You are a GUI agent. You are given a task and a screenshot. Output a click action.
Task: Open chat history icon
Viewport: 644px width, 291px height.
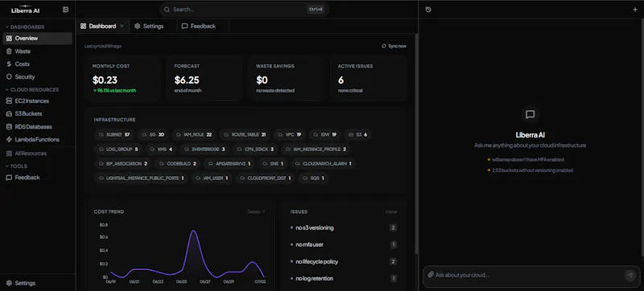428,10
